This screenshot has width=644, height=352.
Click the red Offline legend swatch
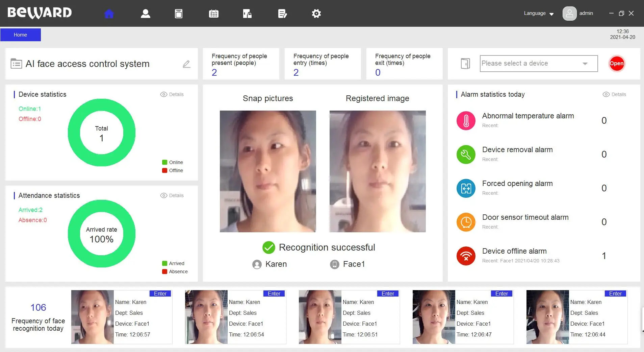(x=165, y=170)
